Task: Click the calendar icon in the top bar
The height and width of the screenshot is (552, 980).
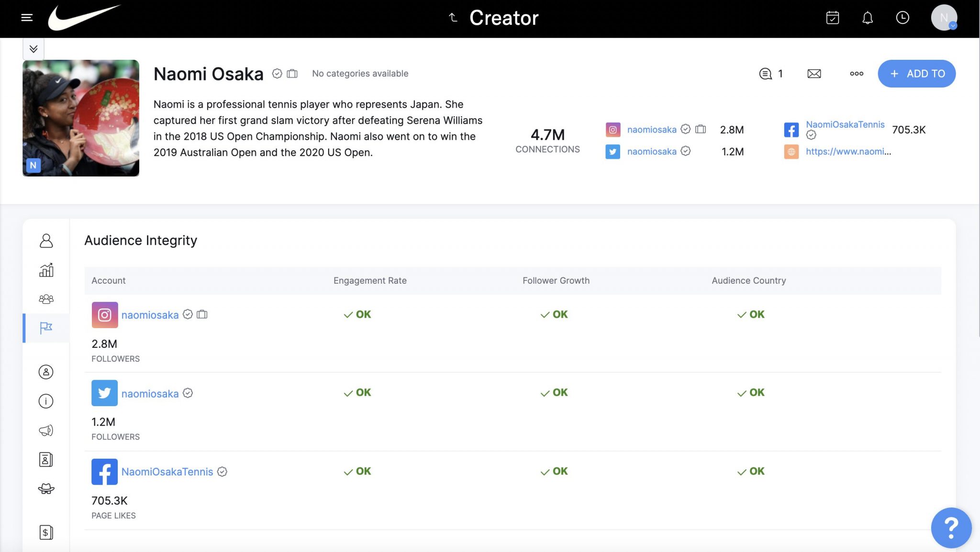Action: coord(833,18)
